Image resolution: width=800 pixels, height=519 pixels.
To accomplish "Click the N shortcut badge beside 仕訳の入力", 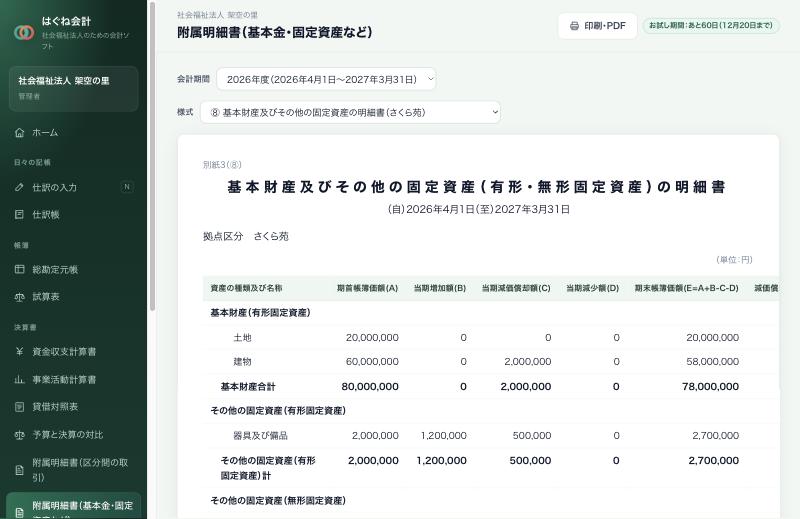I will (x=127, y=187).
